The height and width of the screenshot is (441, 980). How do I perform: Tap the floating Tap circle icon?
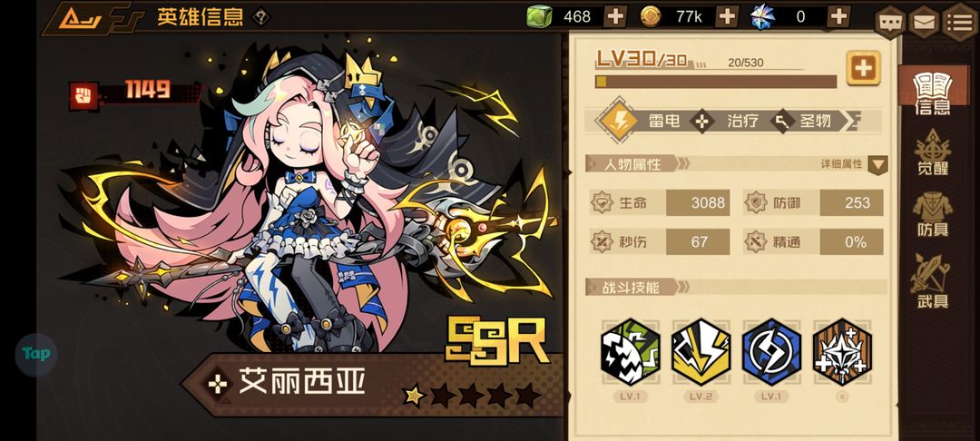36,354
